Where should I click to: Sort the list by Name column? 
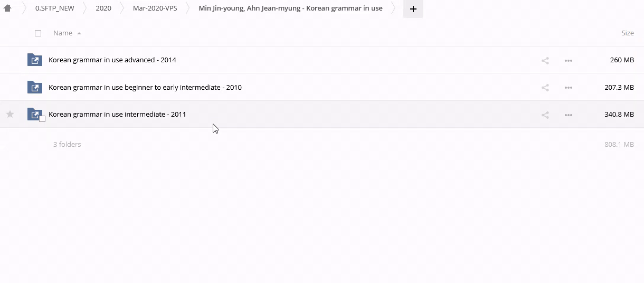coord(63,33)
